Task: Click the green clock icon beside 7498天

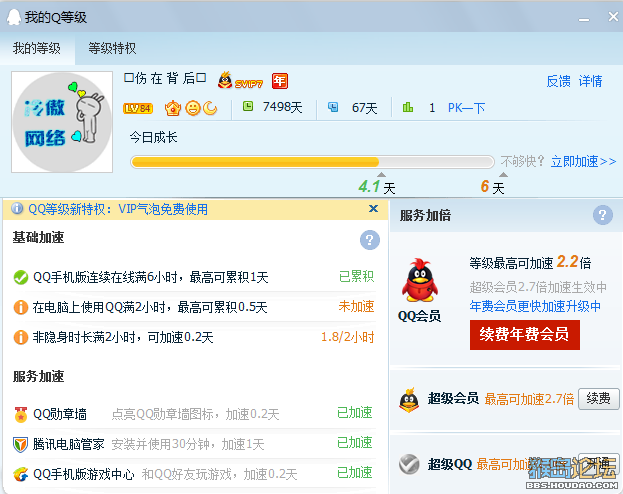Action: pyautogui.click(x=248, y=106)
